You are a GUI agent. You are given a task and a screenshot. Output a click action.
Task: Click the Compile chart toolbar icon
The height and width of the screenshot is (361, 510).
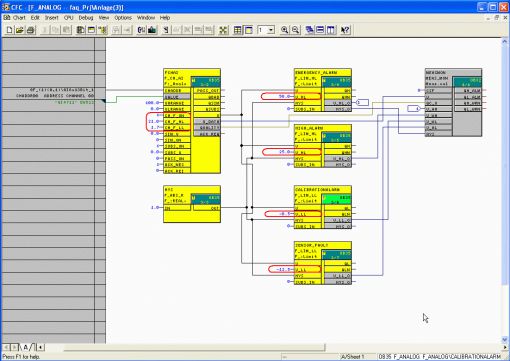pyautogui.click(x=141, y=30)
